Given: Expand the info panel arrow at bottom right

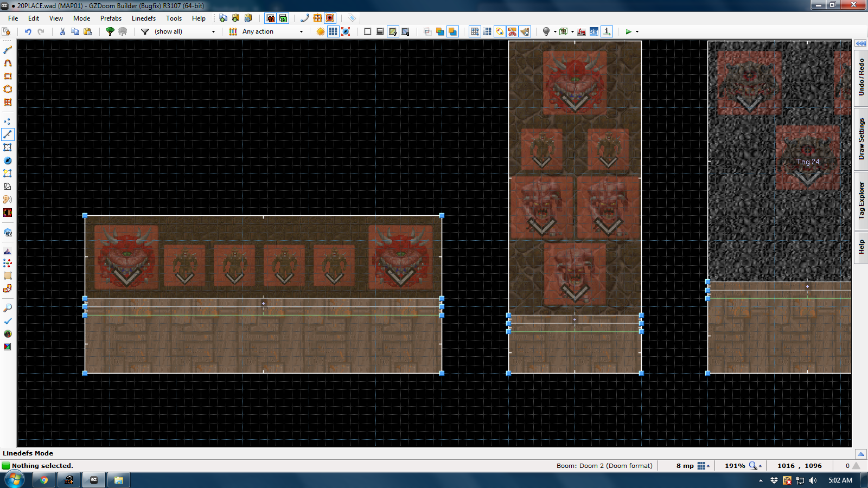Looking at the screenshot, I should point(861,454).
